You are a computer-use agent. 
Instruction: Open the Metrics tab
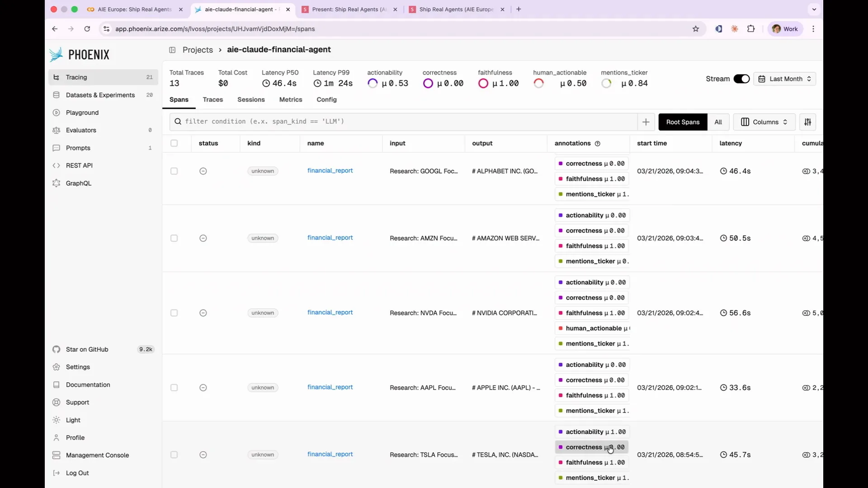click(x=291, y=100)
